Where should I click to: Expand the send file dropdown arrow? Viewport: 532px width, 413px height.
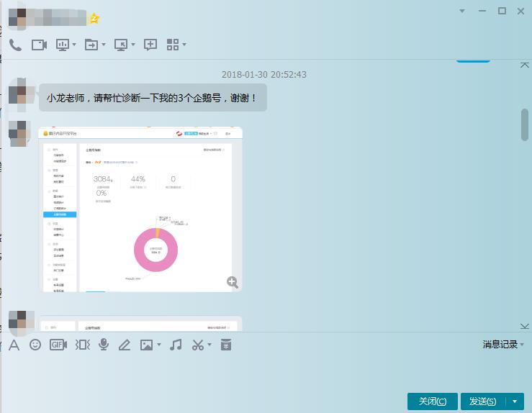[x=104, y=45]
